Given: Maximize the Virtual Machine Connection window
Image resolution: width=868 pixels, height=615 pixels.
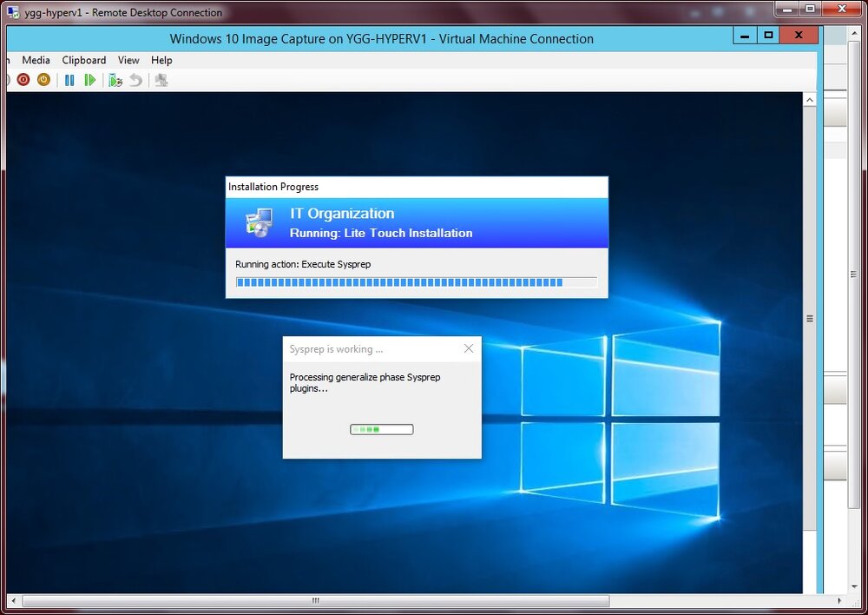Looking at the screenshot, I should (x=768, y=36).
